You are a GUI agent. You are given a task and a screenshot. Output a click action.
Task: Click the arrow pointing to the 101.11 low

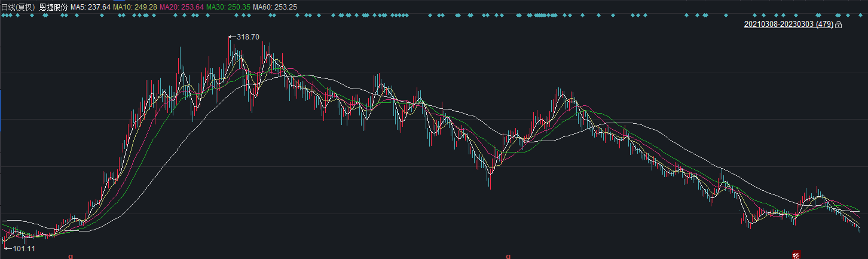[8, 248]
